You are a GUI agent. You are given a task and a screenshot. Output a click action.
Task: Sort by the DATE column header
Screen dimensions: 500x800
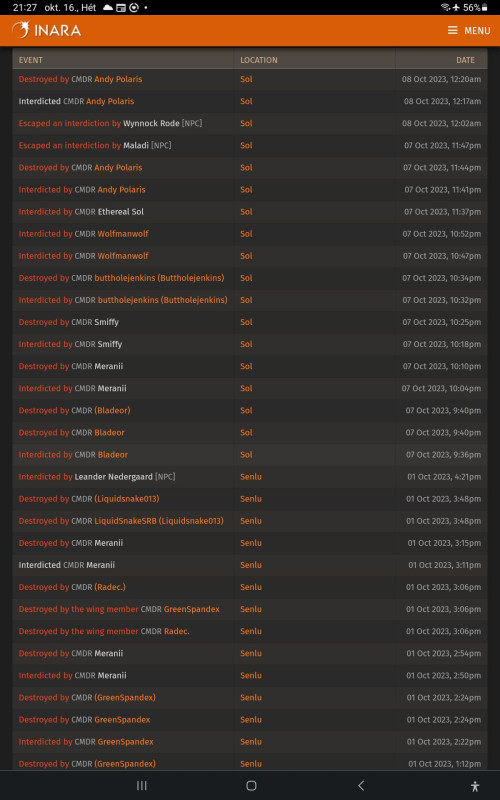pyautogui.click(x=465, y=60)
